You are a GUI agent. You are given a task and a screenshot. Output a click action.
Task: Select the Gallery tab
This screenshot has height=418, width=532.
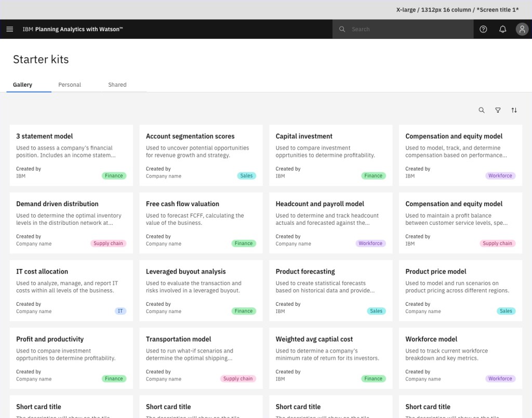tap(23, 85)
